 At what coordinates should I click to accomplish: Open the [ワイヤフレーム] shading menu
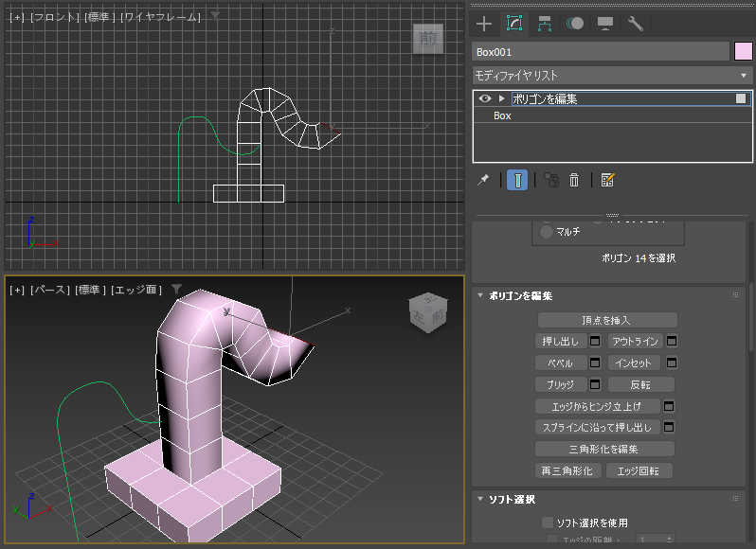(x=160, y=17)
